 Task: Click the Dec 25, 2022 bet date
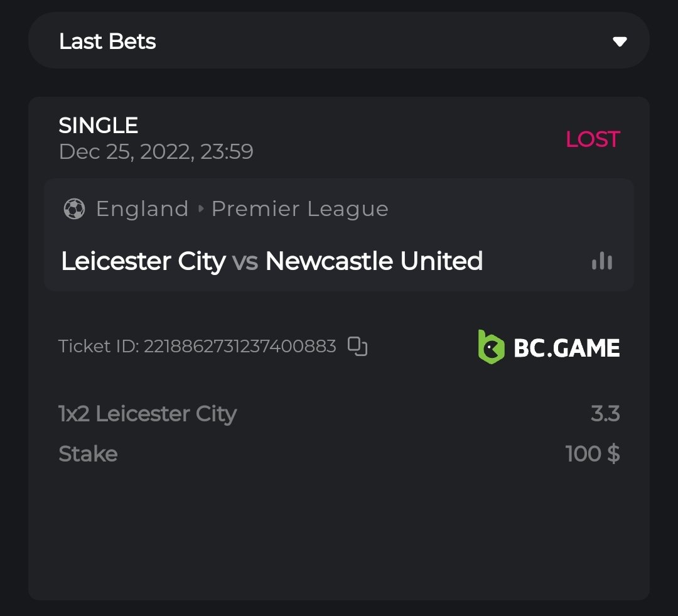pos(156,152)
